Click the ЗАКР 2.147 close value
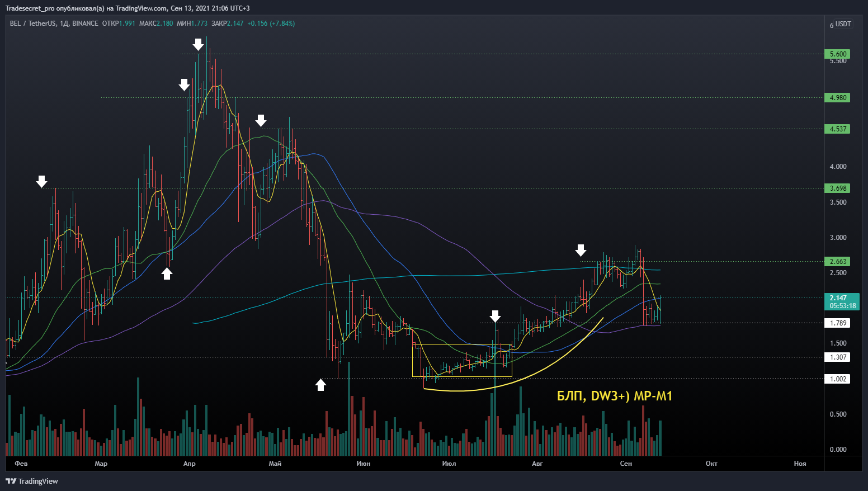The width and height of the screenshot is (868, 491). pyautogui.click(x=228, y=23)
